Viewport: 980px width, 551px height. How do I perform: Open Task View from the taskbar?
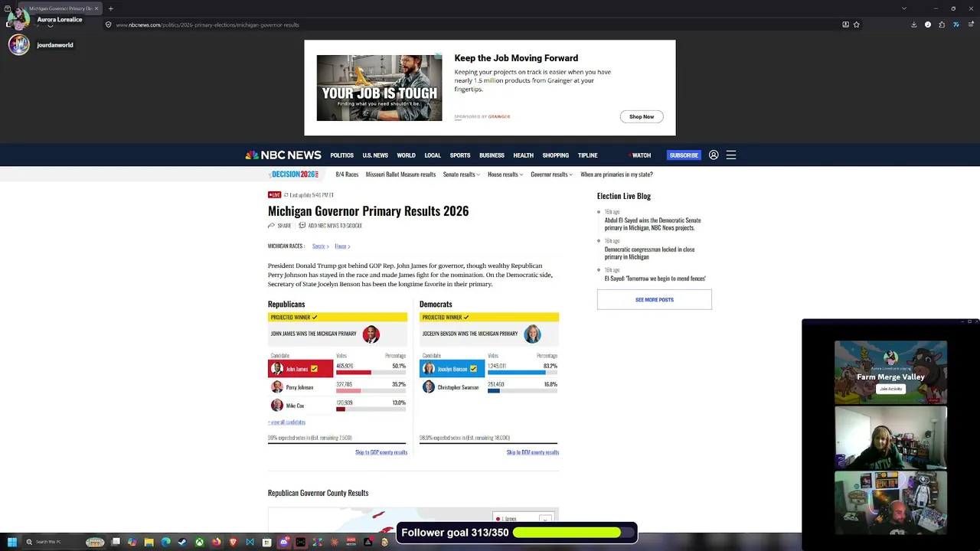[116, 542]
